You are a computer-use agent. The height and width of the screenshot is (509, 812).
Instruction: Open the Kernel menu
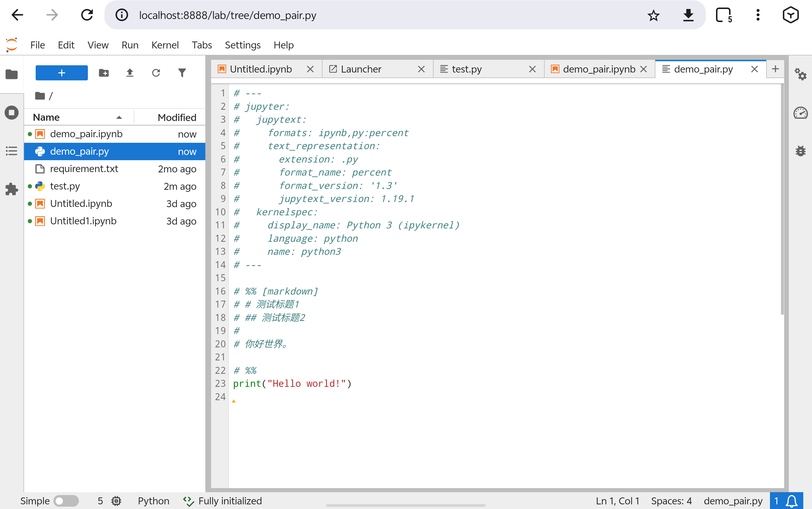(x=165, y=45)
